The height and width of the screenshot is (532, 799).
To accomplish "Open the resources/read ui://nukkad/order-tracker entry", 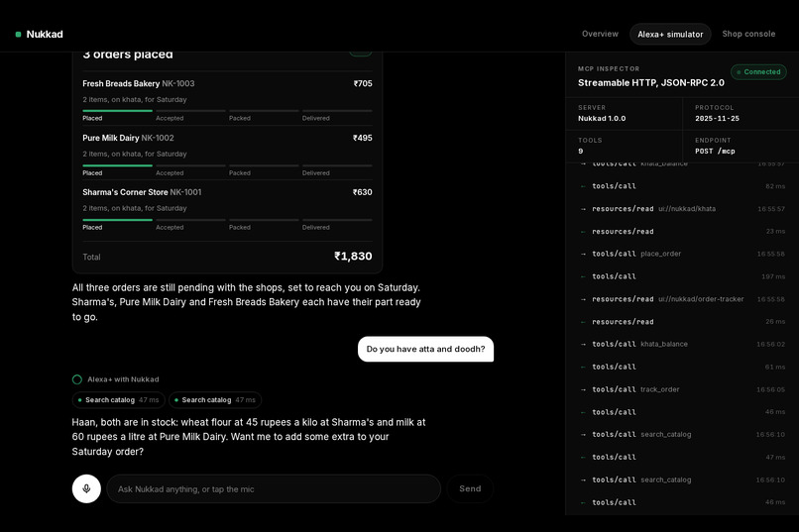I will (683, 299).
